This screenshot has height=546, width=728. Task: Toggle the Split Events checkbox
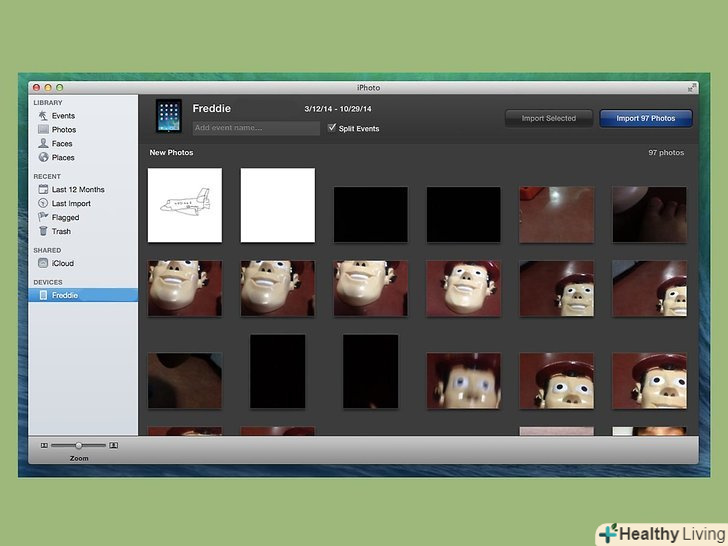(332, 127)
